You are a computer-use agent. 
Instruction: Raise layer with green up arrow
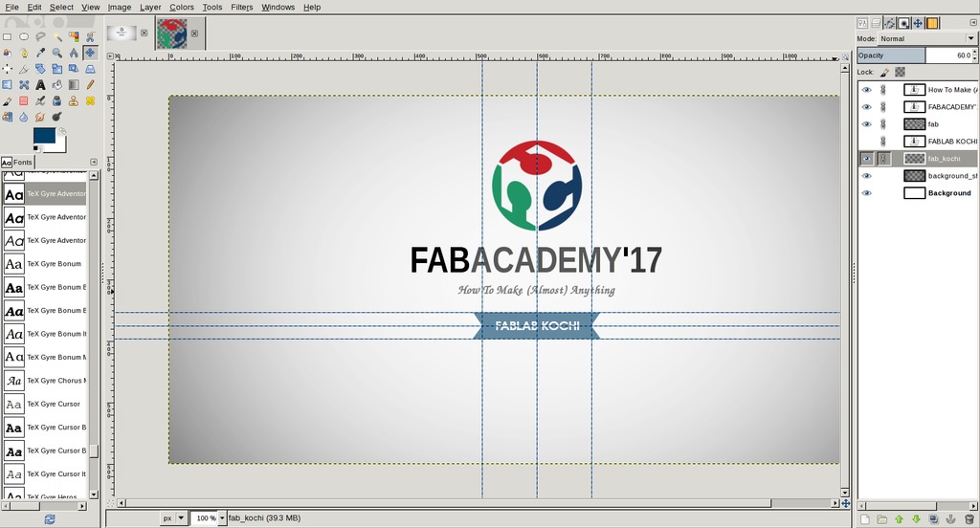click(x=900, y=519)
